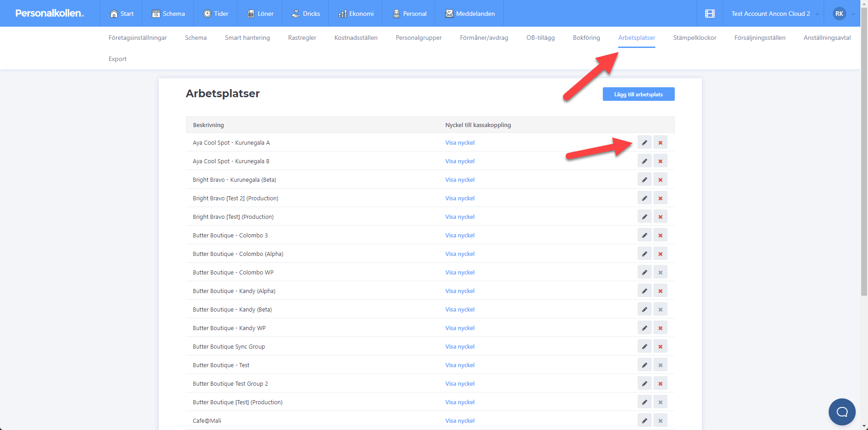The image size is (868, 430).
Task: Switch to Smart hantering tab
Action: coord(247,38)
